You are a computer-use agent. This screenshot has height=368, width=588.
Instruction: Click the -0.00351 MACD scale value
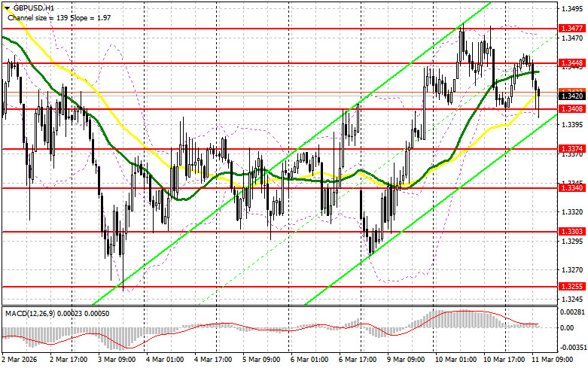pyautogui.click(x=572, y=348)
